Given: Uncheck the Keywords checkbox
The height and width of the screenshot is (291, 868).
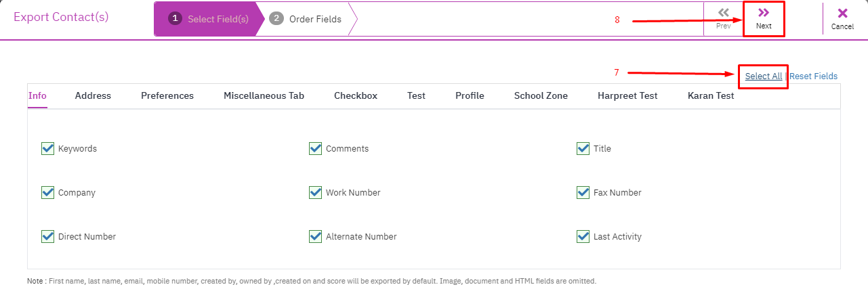Looking at the screenshot, I should coord(47,148).
